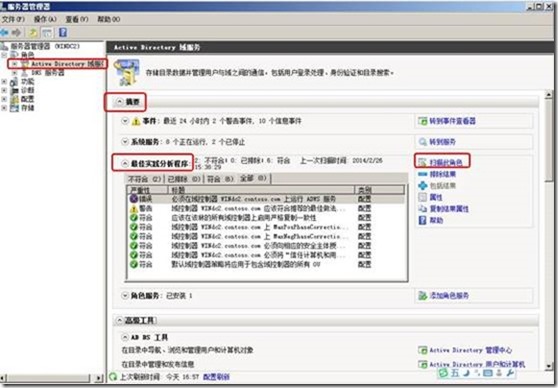Click the 五 input method icon
This screenshot has width=558, height=388.
click(455, 373)
